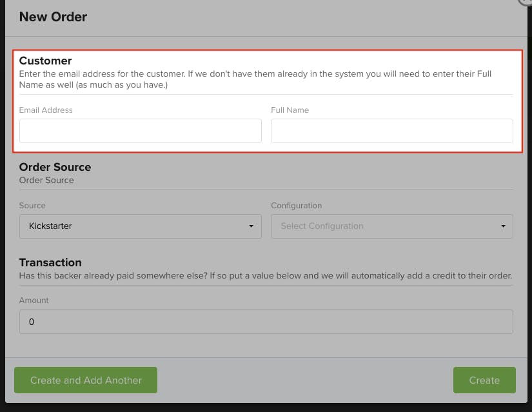Screen dimensions: 532x412
Task: Click the Transaction section heading
Action: coord(50,262)
